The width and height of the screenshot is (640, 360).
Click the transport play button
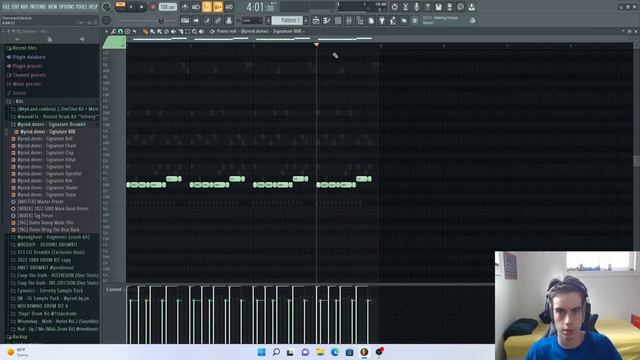tap(131, 7)
